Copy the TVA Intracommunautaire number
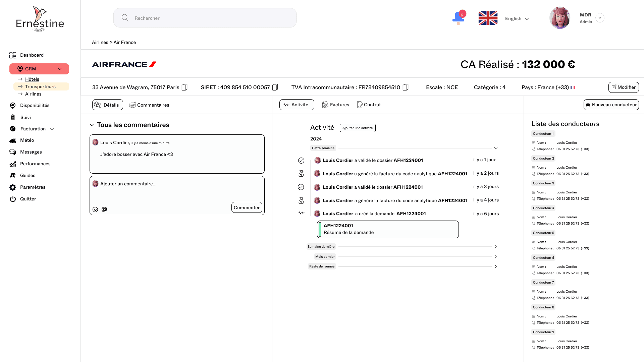The image size is (644, 362). pyautogui.click(x=406, y=87)
